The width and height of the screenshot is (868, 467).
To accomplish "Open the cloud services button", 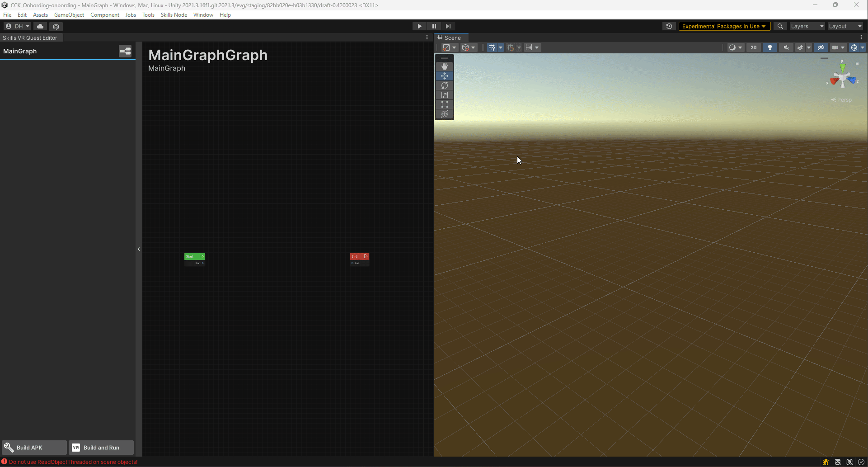I will pos(40,26).
